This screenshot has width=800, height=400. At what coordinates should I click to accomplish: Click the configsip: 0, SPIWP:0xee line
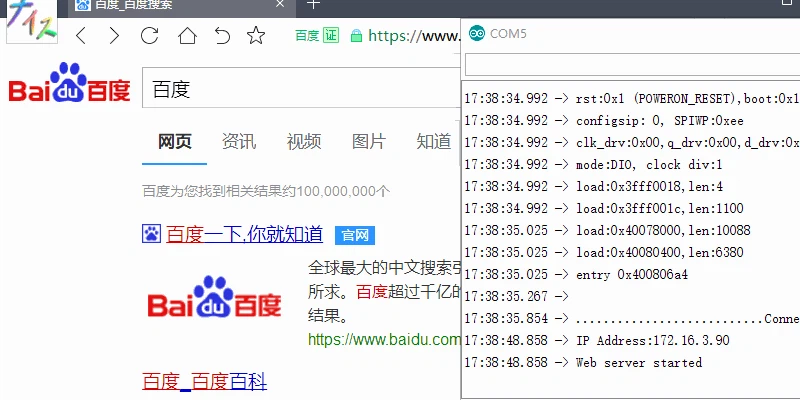tap(604, 121)
